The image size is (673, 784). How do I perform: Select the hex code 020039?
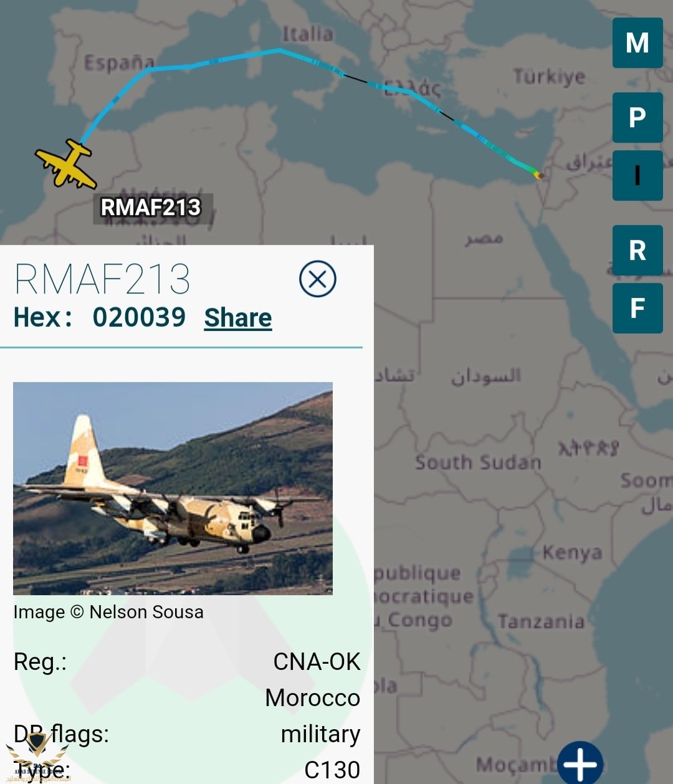pyautogui.click(x=139, y=317)
